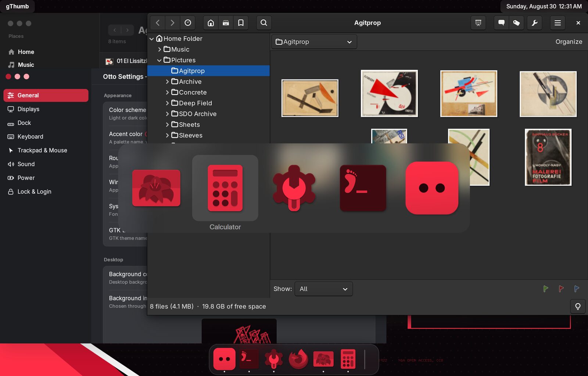Open the terminal icon in the dock
This screenshot has width=588, height=376.
tap(249, 359)
